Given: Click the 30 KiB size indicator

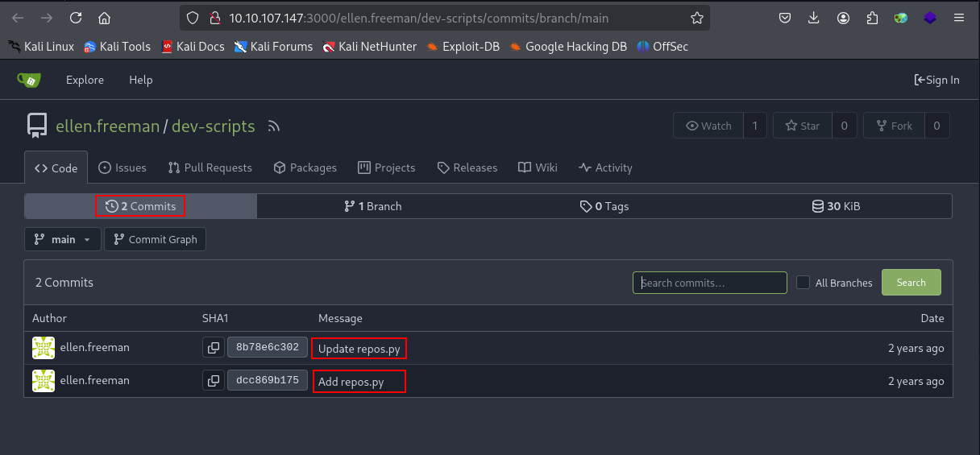Looking at the screenshot, I should click(x=836, y=206).
